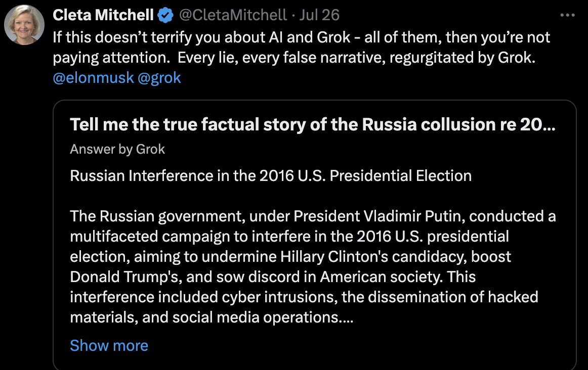The image size is (588, 370).
Task: Open the truncated Grok card title
Action: pos(313,124)
